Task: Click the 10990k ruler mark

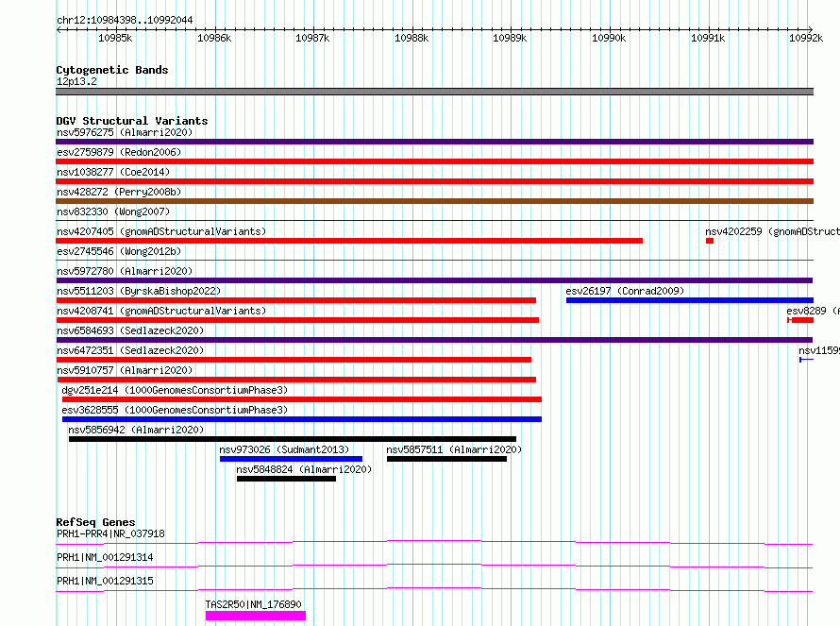Action: click(x=609, y=38)
